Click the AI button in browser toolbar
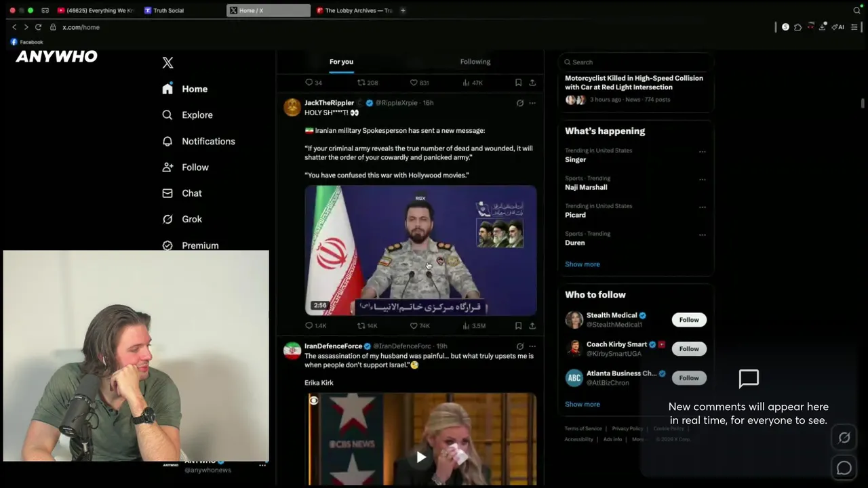Viewport: 868px width, 488px height. click(838, 27)
